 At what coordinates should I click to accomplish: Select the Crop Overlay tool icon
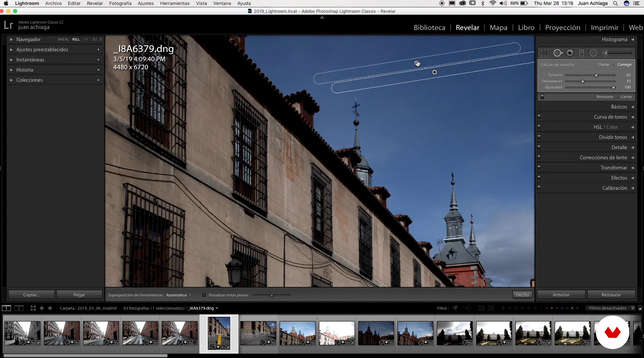click(545, 53)
